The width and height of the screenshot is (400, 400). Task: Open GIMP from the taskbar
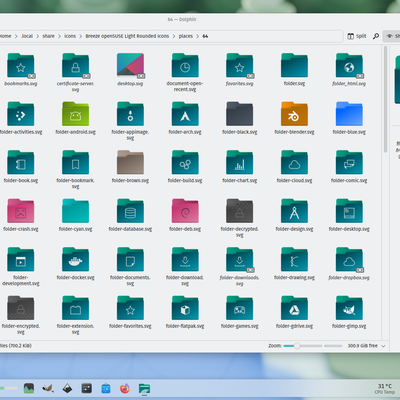point(48,388)
